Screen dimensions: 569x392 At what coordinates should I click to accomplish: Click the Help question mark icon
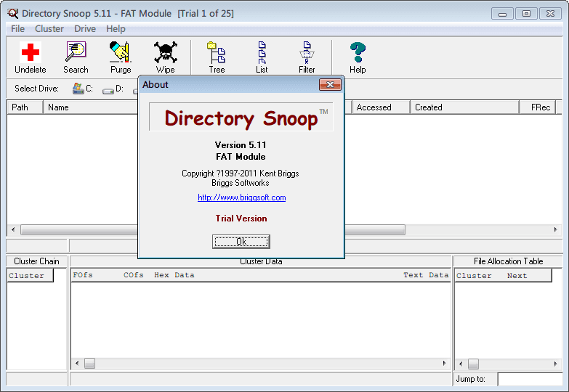point(357,53)
